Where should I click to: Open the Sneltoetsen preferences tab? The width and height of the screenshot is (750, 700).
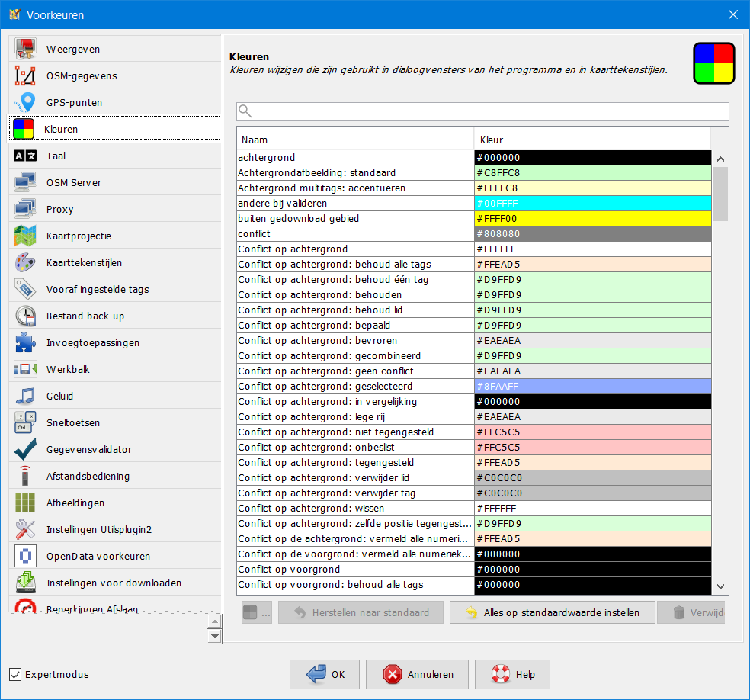pyautogui.click(x=115, y=422)
